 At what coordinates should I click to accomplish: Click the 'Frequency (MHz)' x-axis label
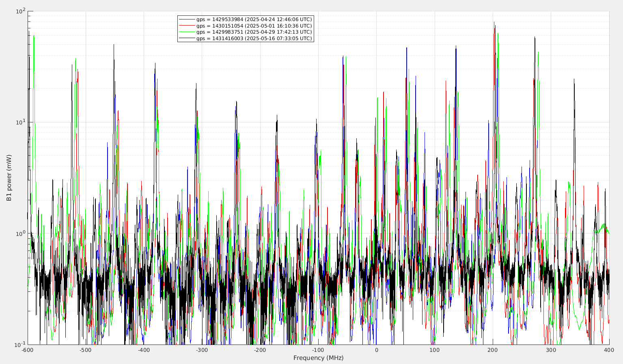coord(318,358)
